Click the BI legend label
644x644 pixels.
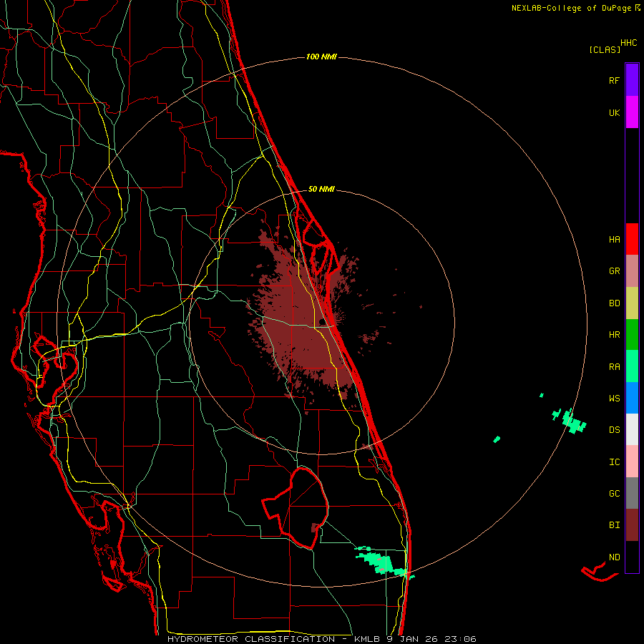[614, 525]
